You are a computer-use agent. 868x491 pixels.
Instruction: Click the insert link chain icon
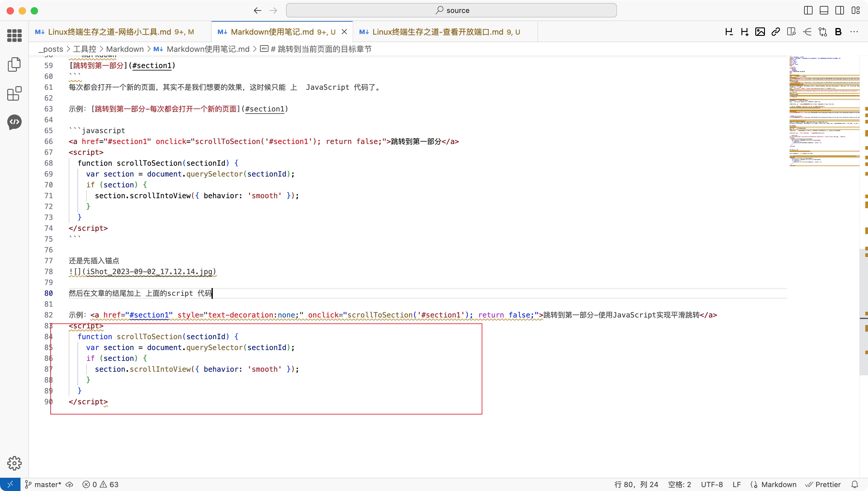pos(775,32)
